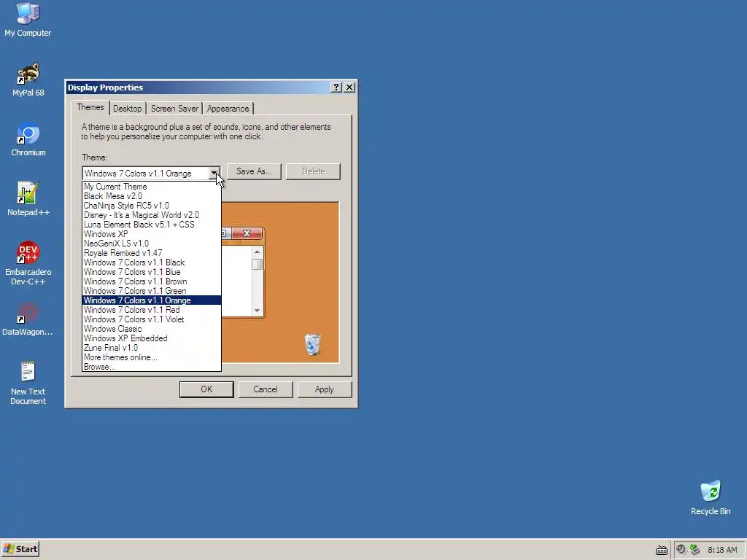Viewport: 747px width, 560px height.
Task: Select the Windows XP theme entry
Action: (152, 234)
